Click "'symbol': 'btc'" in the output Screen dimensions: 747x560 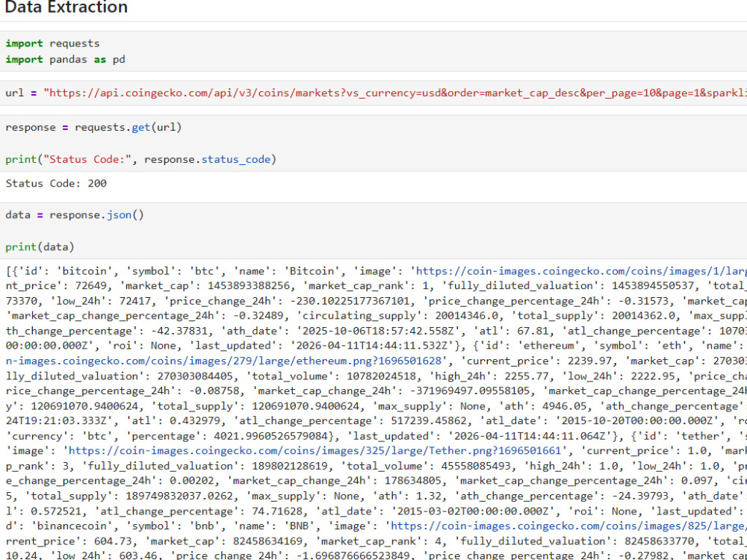click(170, 271)
